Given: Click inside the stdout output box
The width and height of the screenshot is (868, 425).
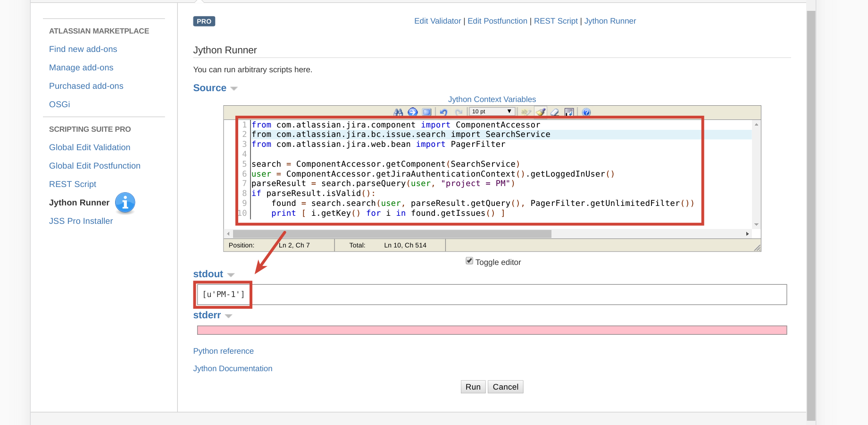Looking at the screenshot, I should [492, 295].
